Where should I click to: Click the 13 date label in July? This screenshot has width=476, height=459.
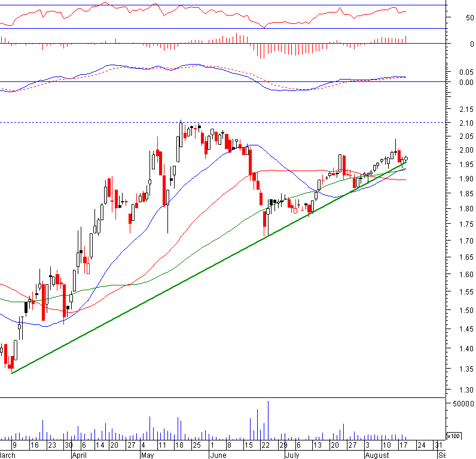click(317, 445)
